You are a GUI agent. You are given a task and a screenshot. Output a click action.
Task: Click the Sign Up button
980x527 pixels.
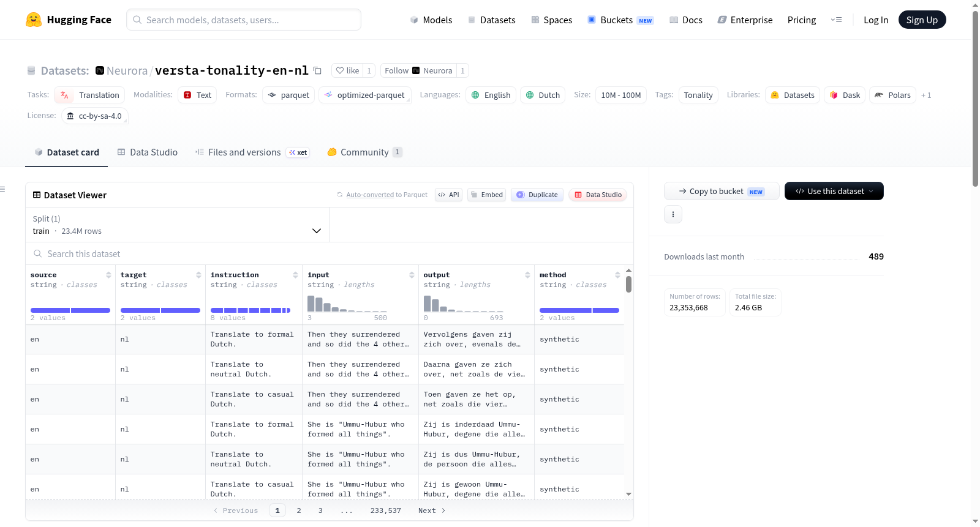pos(922,20)
